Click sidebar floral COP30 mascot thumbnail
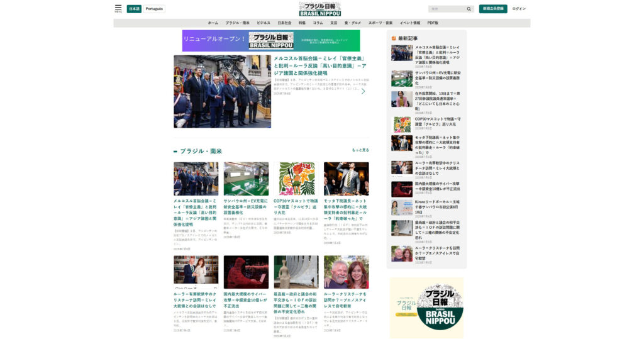The image size is (644, 339). [x=402, y=125]
